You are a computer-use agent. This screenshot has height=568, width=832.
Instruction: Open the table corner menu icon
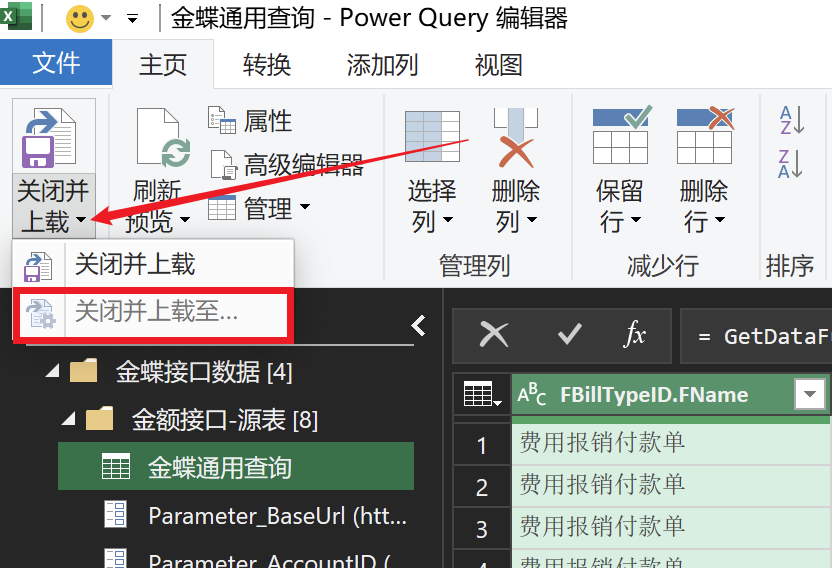(x=482, y=394)
